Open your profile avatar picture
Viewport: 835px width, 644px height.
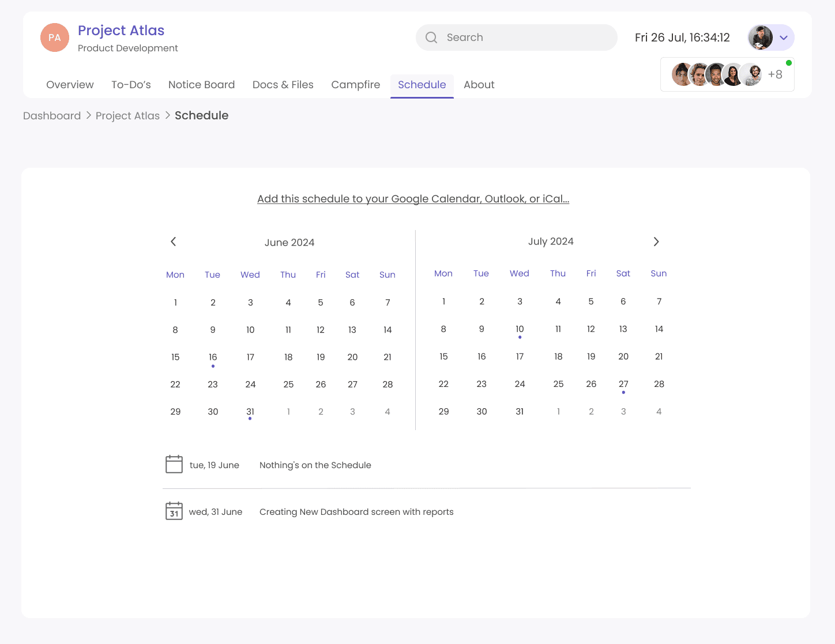762,37
